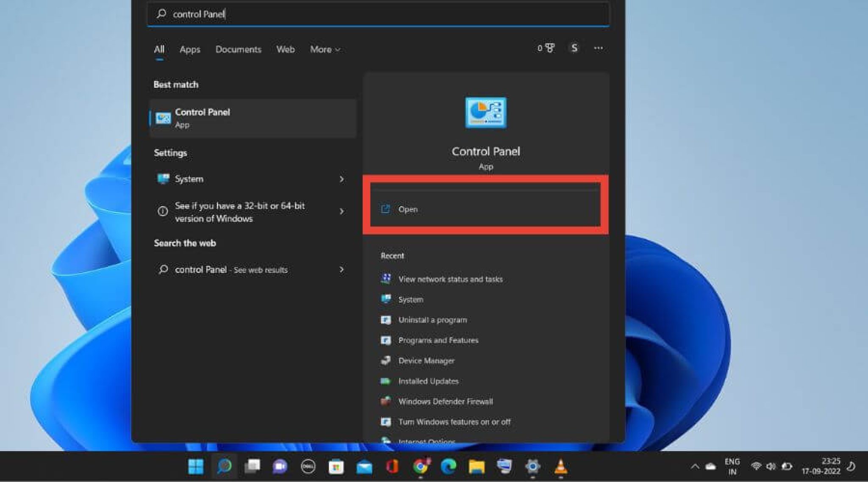Expand the More search filter options
Viewport: 868px width, 482px height.
325,50
